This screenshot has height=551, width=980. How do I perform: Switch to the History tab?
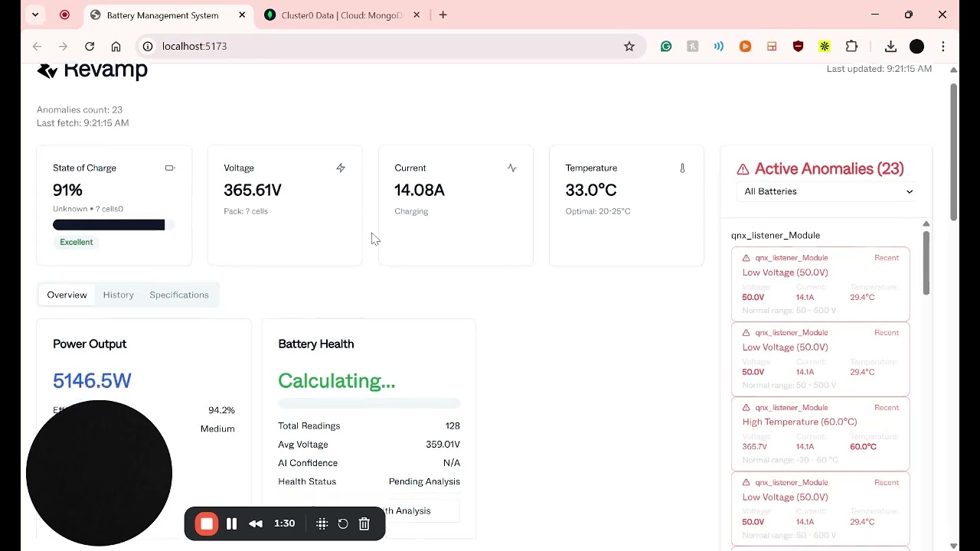(x=119, y=295)
